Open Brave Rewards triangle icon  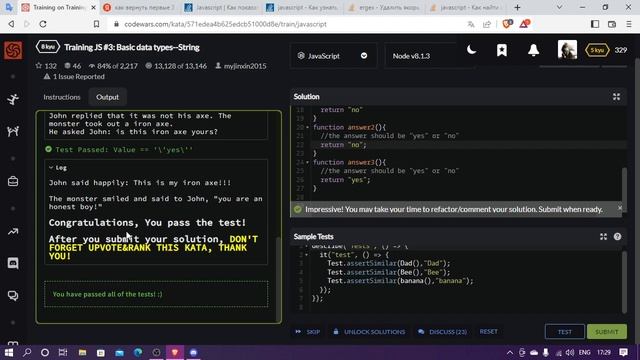tap(524, 24)
